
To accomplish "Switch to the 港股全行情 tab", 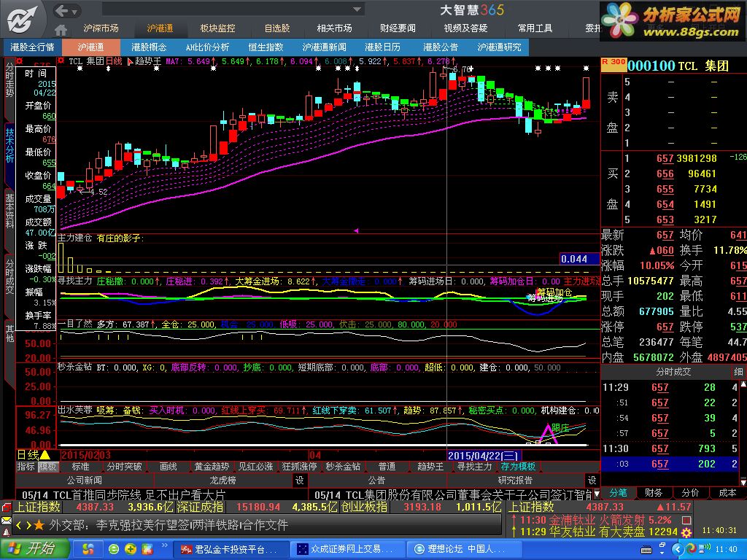I will [32, 47].
